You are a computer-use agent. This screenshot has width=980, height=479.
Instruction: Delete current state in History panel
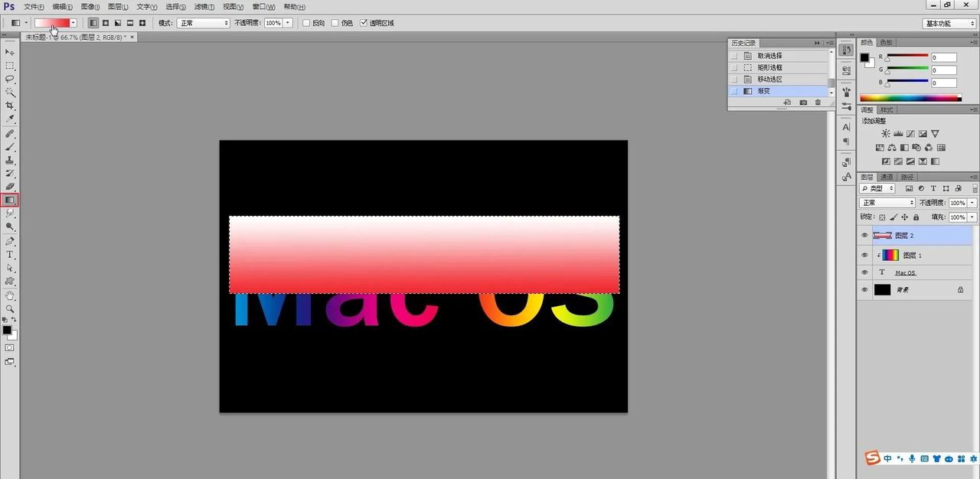[x=818, y=102]
